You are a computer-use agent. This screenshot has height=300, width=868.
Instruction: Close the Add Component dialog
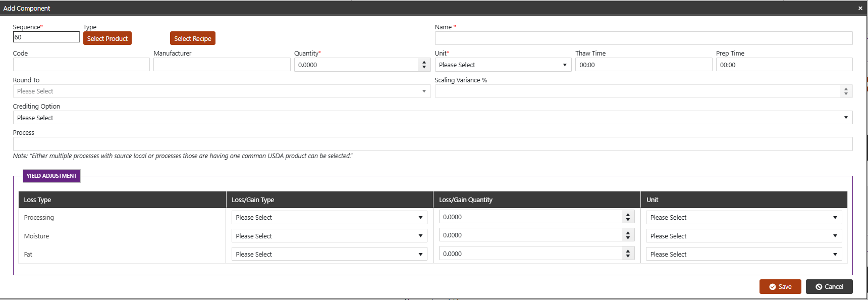click(860, 8)
